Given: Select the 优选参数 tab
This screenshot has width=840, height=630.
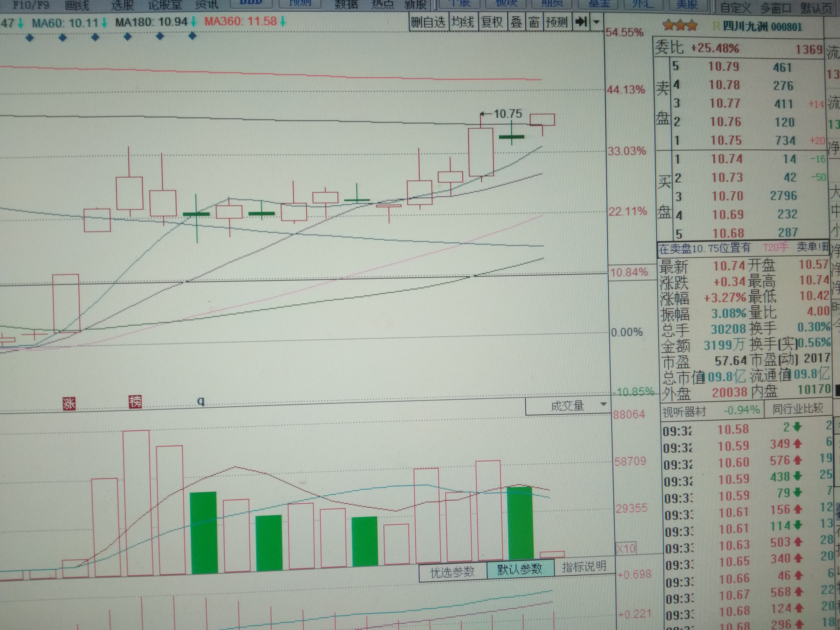Looking at the screenshot, I should coord(453,571).
